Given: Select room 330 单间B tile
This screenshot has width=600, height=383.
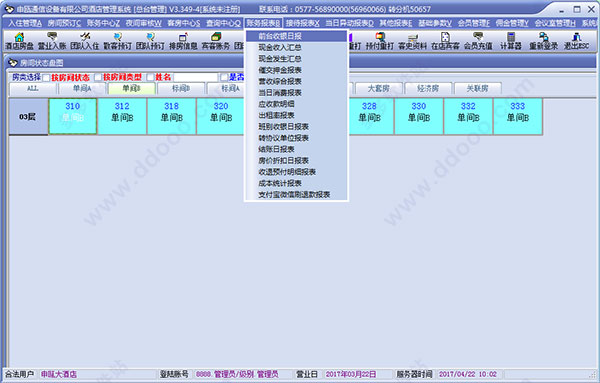Looking at the screenshot, I should click(x=419, y=116).
